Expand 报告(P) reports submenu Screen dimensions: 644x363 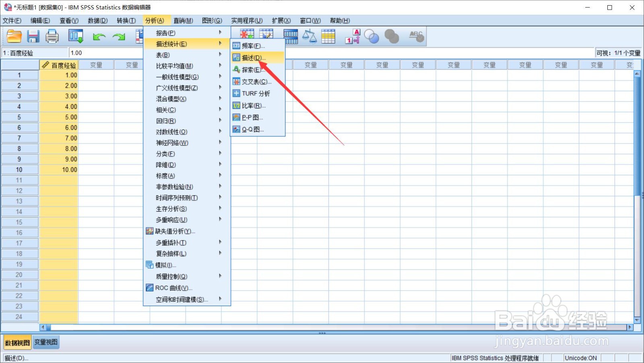[x=187, y=33]
